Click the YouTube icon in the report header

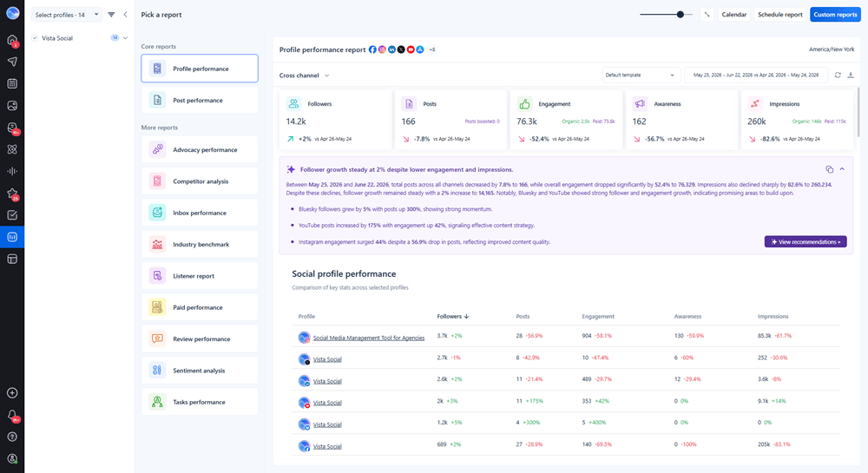click(x=411, y=49)
